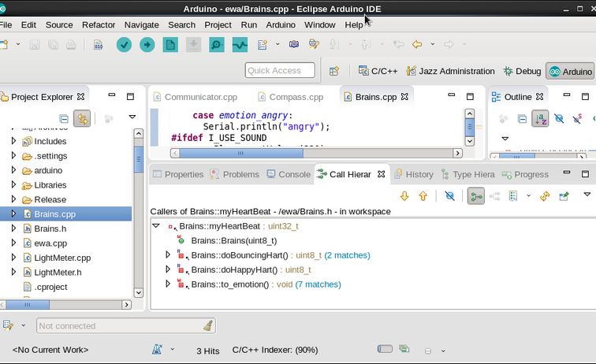
Task: Click the New wizard toolbar icon
Action: point(4,44)
